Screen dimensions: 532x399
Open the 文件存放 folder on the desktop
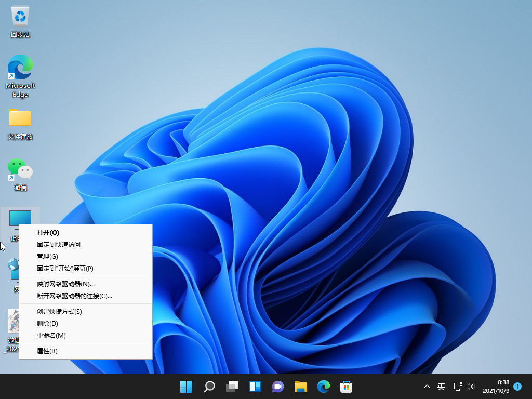(20, 118)
